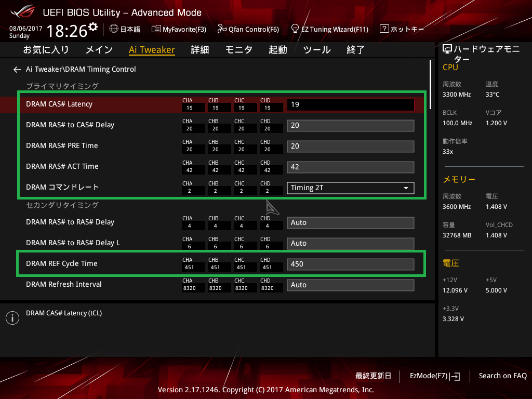Click the EzMode exit arrow icon
The height and width of the screenshot is (399, 532).
click(x=455, y=376)
